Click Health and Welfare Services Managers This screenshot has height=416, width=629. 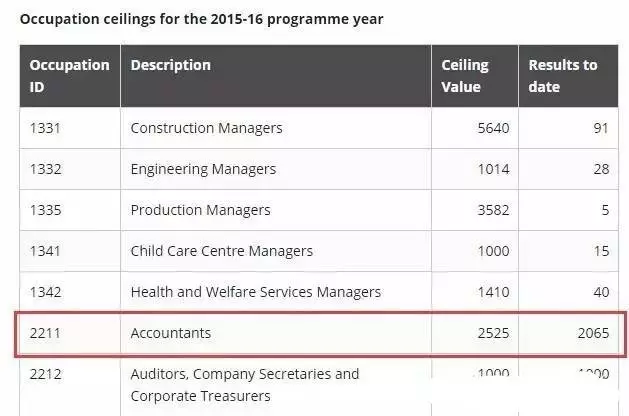[x=256, y=292]
